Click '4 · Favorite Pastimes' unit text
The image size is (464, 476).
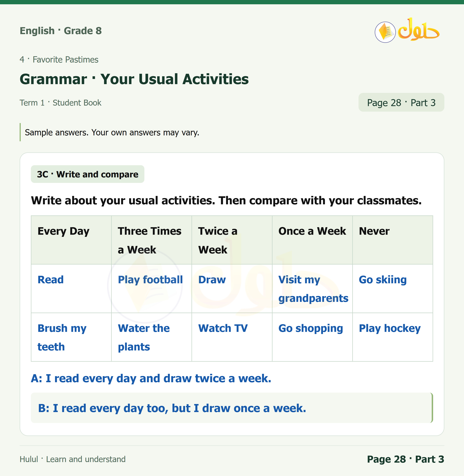coord(59,59)
